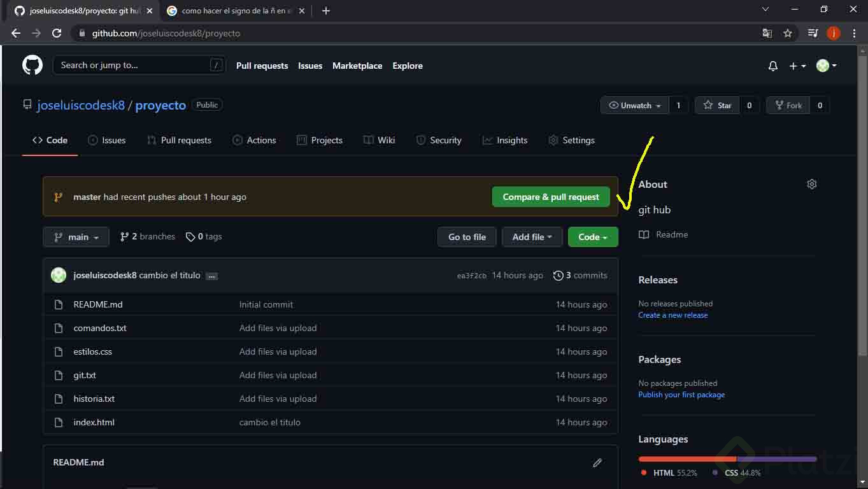The image size is (868, 489).
Task: Open the Code tab
Action: (50, 140)
